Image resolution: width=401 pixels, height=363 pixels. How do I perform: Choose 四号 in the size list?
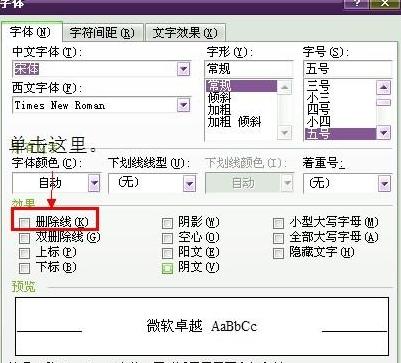click(341, 110)
